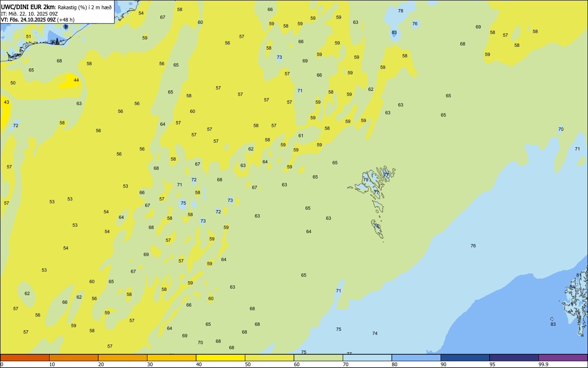This screenshot has height=368, width=588.
Task: Click the legend tick label "99.9"
Action: point(543,364)
